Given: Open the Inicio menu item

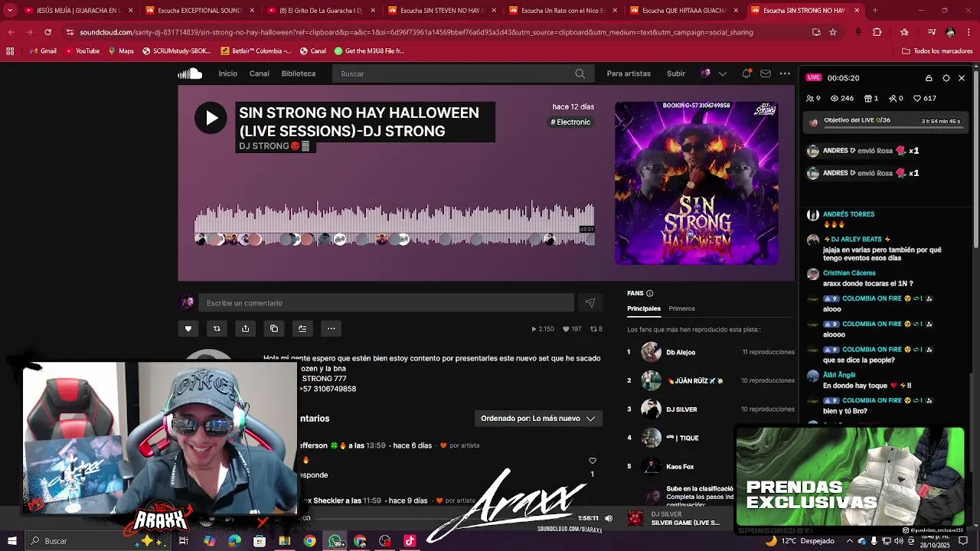Looking at the screenshot, I should tap(227, 73).
